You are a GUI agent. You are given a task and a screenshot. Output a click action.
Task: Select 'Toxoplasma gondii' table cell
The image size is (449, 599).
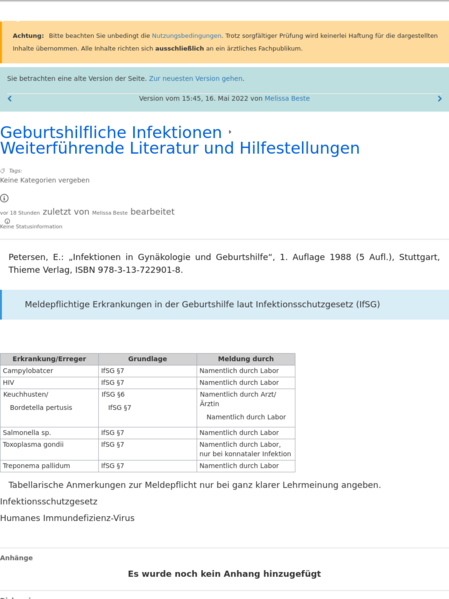pyautogui.click(x=49, y=449)
